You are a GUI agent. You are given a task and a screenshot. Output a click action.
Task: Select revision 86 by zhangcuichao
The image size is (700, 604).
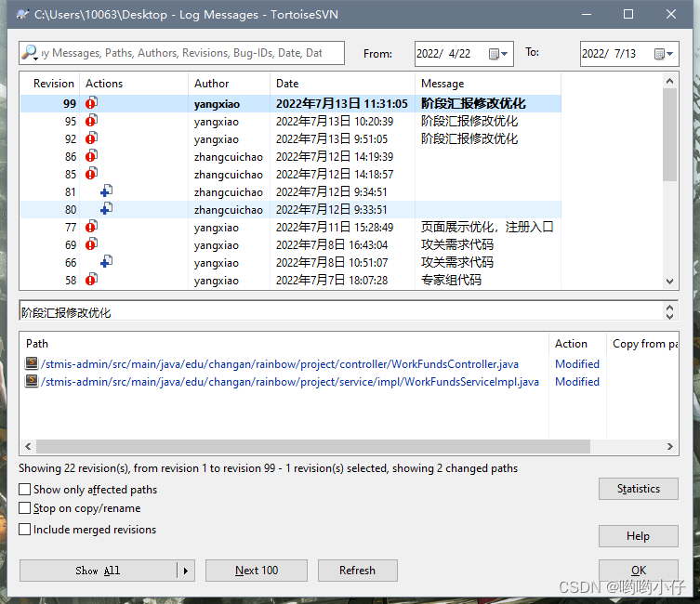click(x=291, y=157)
